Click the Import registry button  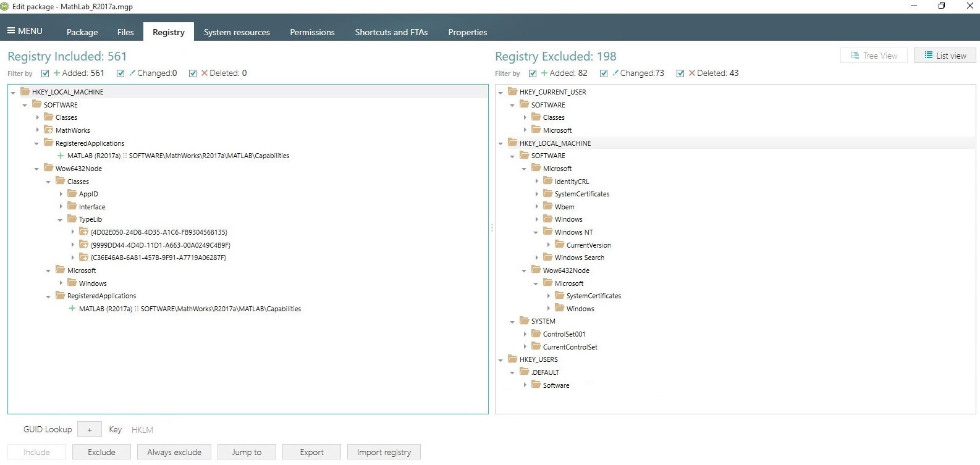pyautogui.click(x=384, y=452)
